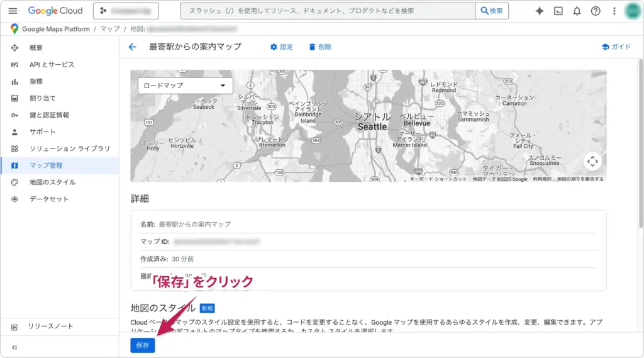
Task: Click the 概要 overview icon
Action: (x=15, y=48)
